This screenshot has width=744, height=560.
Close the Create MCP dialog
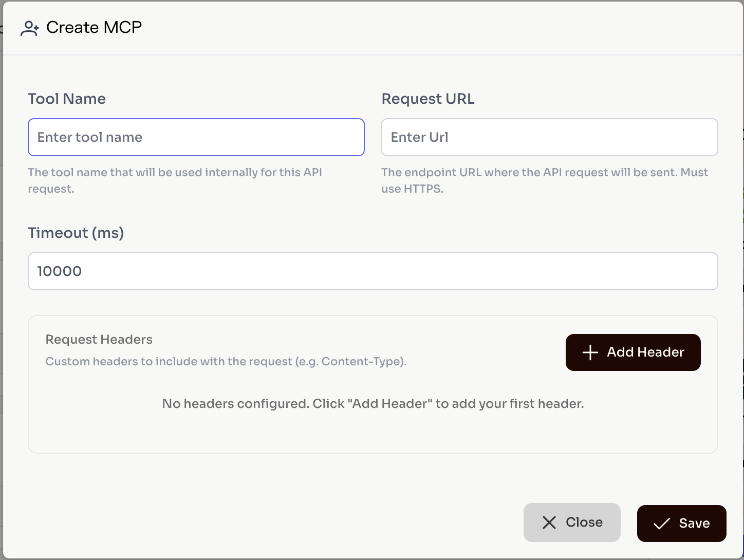click(x=571, y=522)
